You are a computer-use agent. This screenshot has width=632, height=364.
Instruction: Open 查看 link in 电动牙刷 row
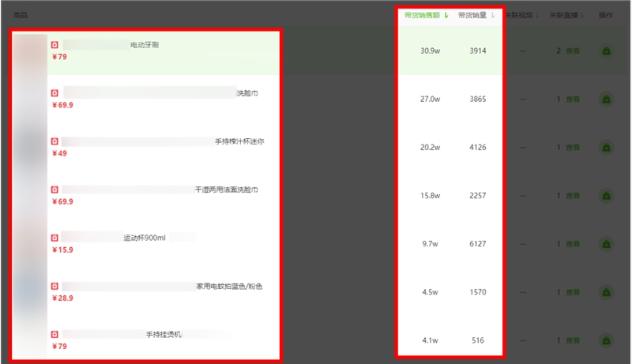(573, 51)
